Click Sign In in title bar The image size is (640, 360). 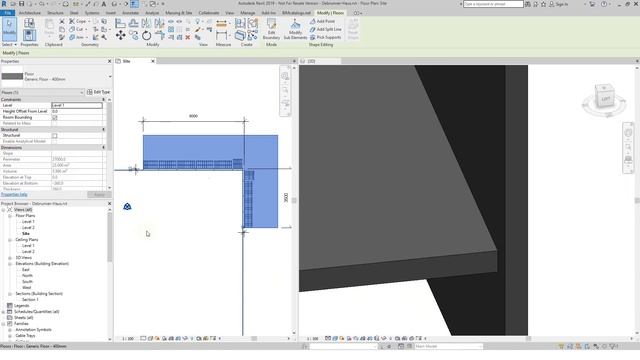tap(559, 4)
